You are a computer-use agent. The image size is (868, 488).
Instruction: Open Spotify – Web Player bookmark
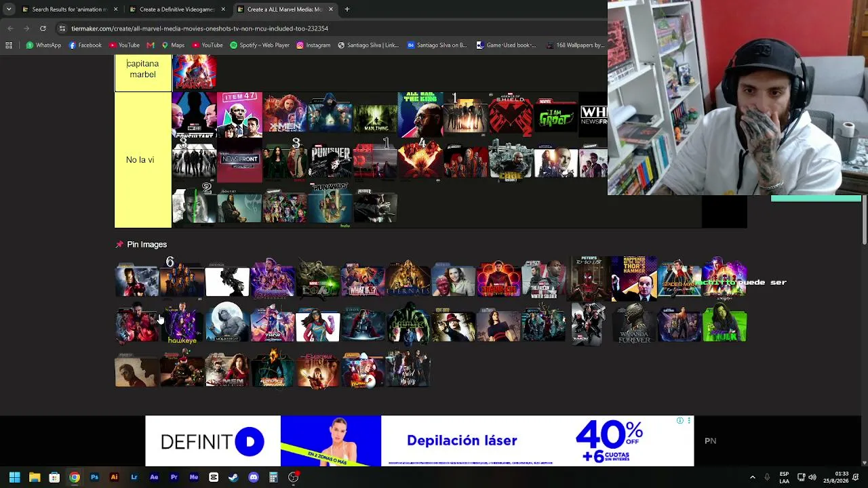260,45
